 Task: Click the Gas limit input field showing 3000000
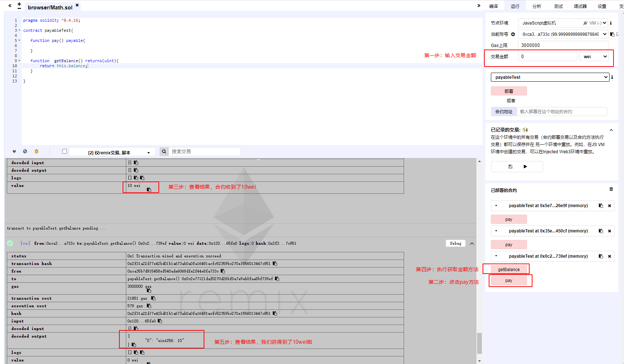point(563,45)
